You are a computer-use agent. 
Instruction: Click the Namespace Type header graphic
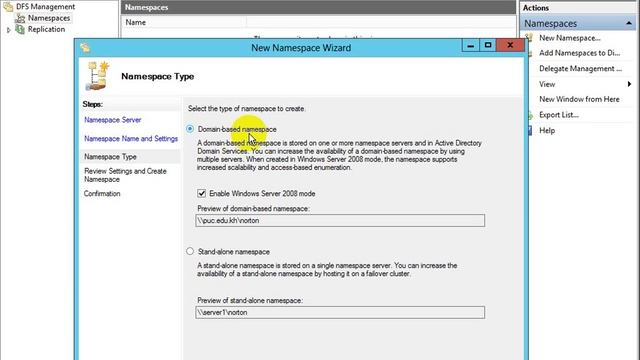tap(98, 76)
